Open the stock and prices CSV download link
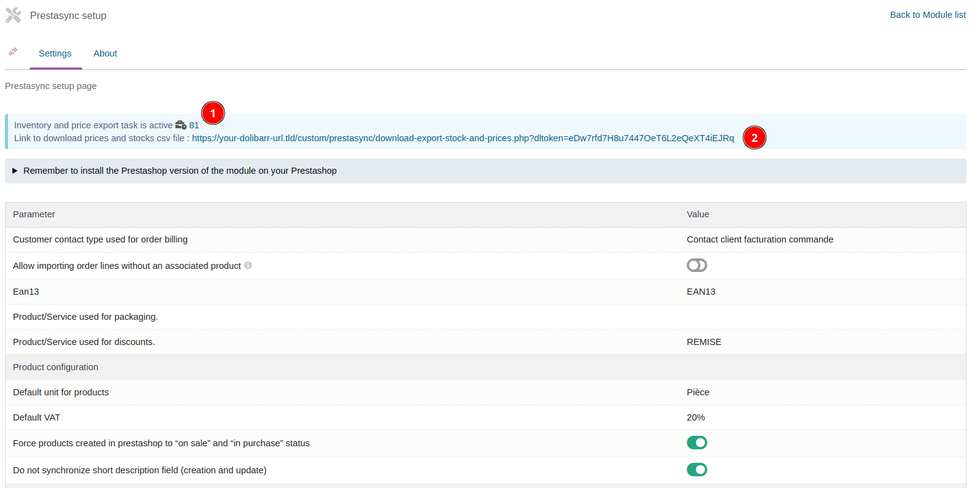Viewport: 980px width, 488px height. 462,138
